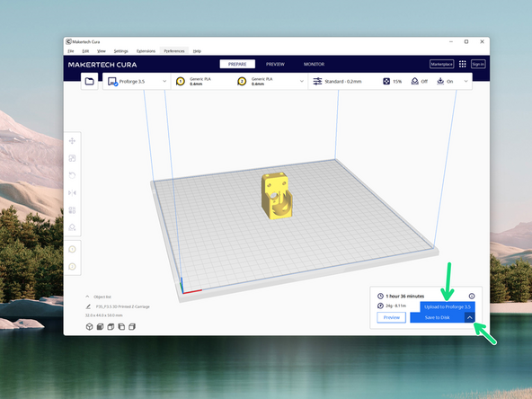Click Save to Disk button
This screenshot has width=532, height=399.
point(438,317)
